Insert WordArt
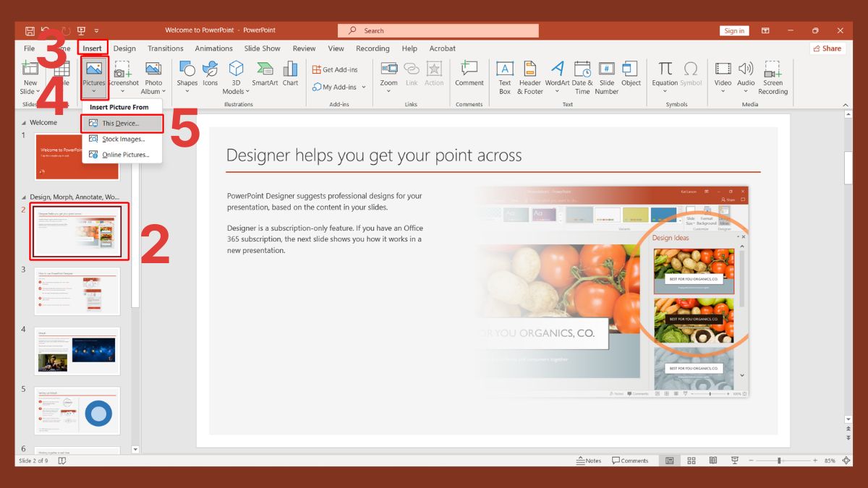Screen dimensions: 868x488 pyautogui.click(x=556, y=72)
